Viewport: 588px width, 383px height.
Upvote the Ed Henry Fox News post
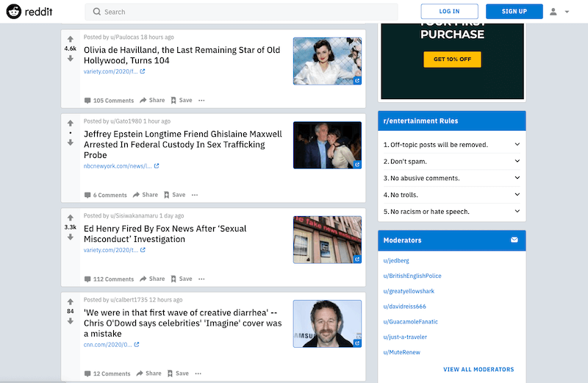pos(70,218)
